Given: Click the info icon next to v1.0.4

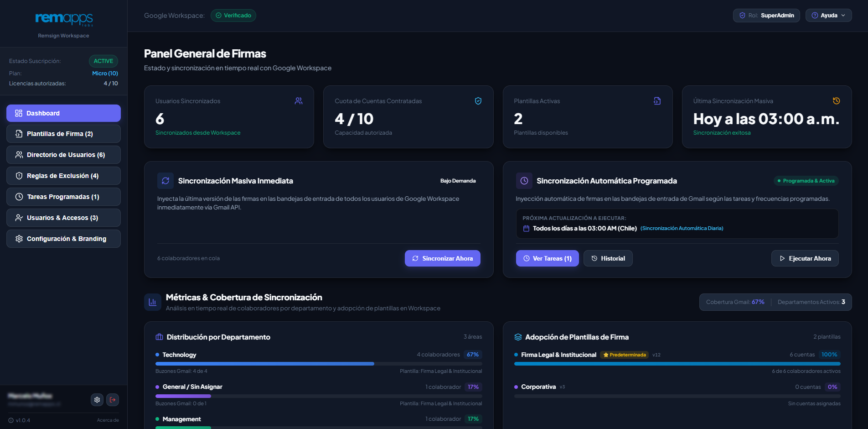Looking at the screenshot, I should tap(11, 420).
